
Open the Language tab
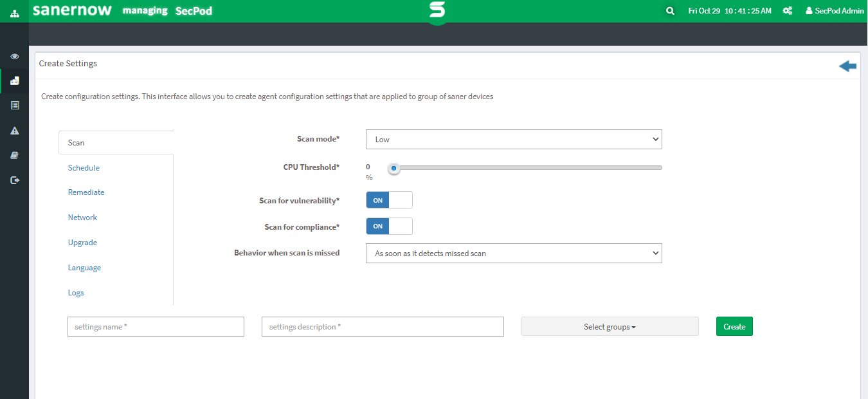pos(84,268)
